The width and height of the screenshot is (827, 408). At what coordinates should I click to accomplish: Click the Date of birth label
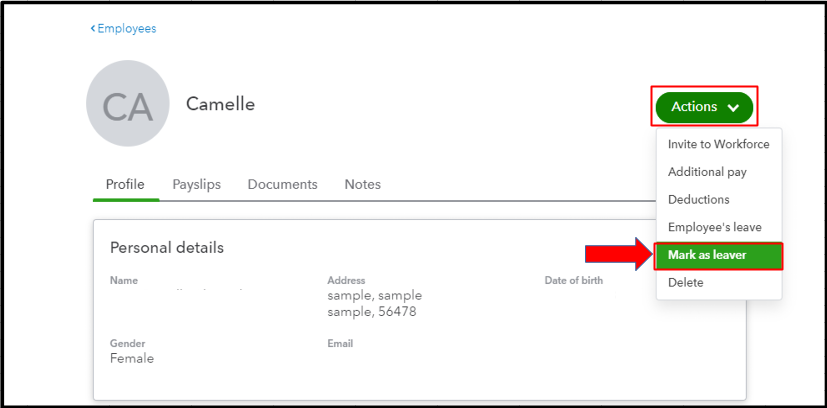tap(574, 280)
